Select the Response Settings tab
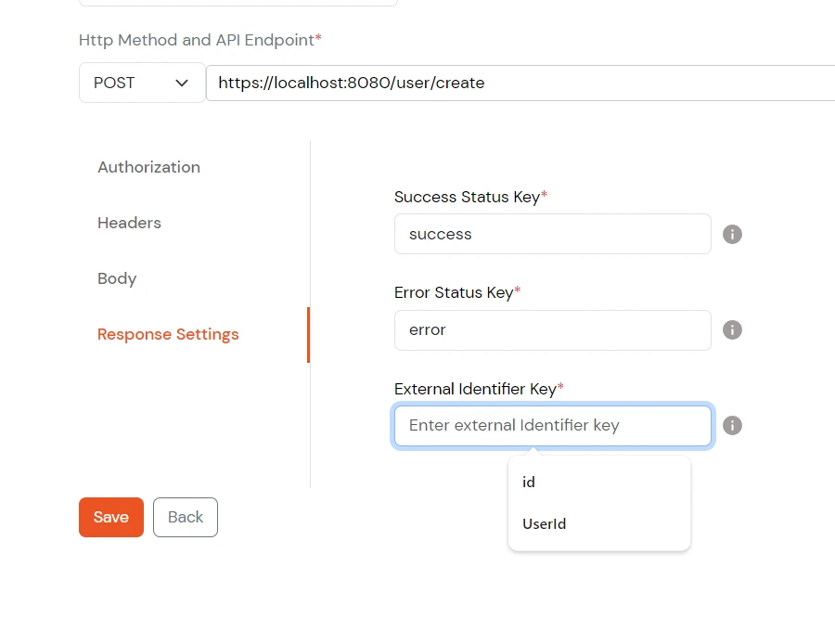 (x=167, y=334)
